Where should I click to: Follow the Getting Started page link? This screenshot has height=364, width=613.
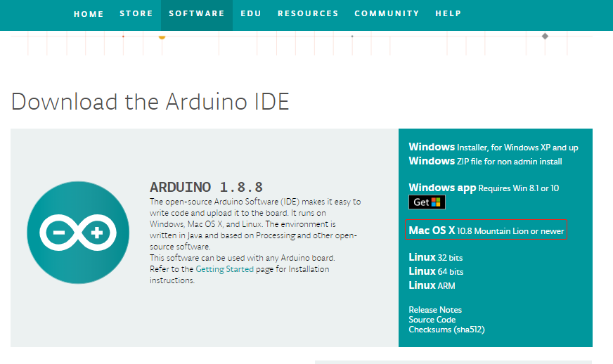coord(224,269)
